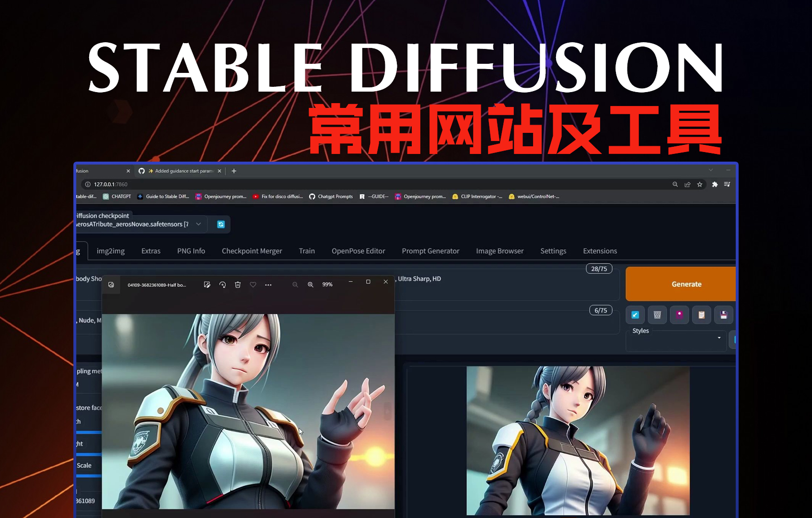Expand the browser tab search chevron
The height and width of the screenshot is (518, 812).
(711, 170)
